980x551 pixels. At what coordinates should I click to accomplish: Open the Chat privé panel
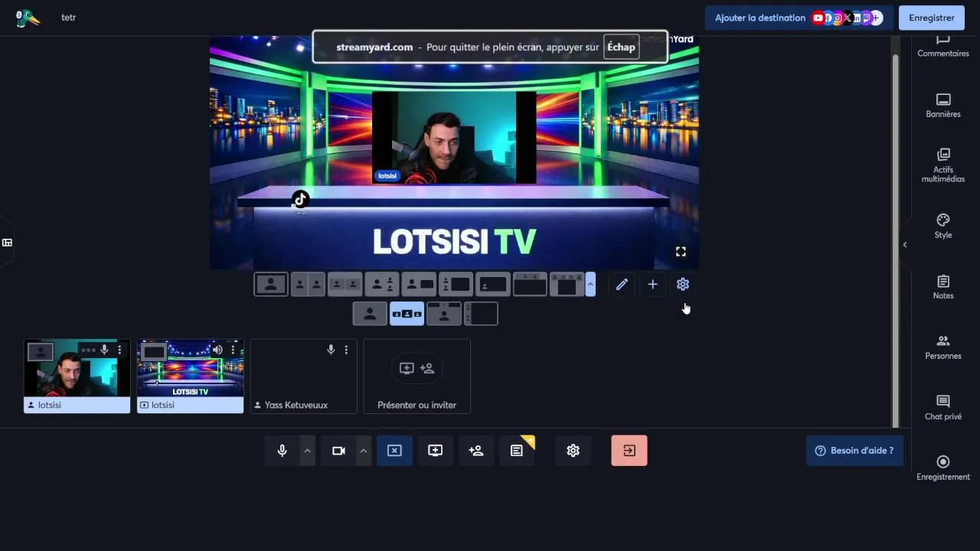click(943, 408)
